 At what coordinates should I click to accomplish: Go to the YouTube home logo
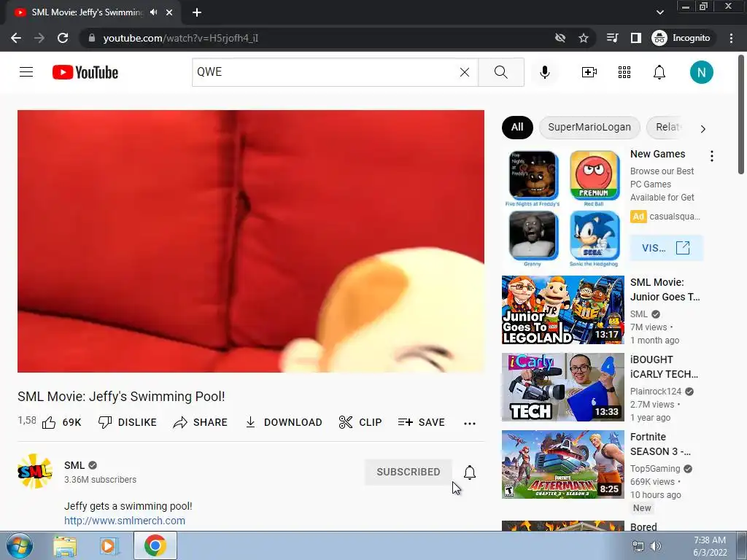85,72
